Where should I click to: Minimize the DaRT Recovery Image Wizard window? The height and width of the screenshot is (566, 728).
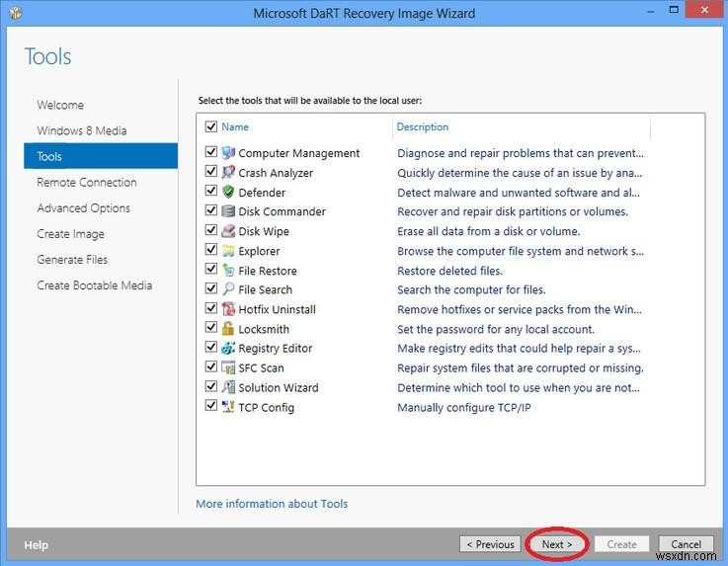coord(651,10)
